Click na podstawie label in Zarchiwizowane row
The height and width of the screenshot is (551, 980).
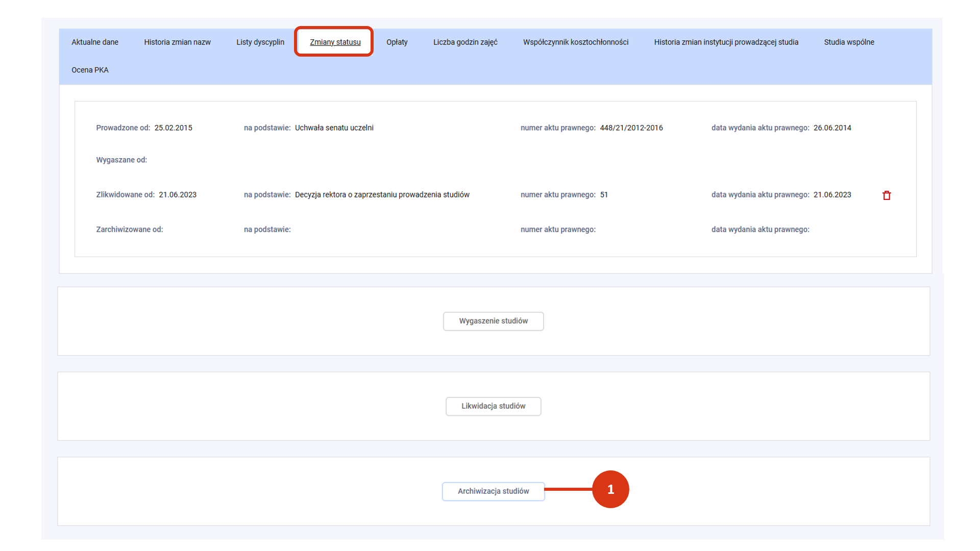267,230
